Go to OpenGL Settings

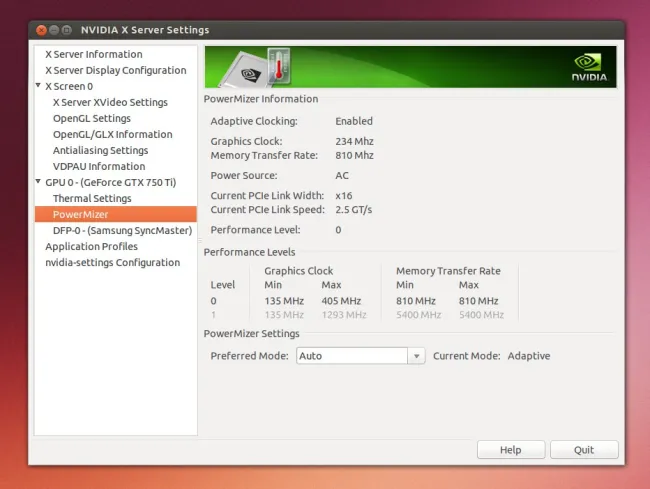92,119
